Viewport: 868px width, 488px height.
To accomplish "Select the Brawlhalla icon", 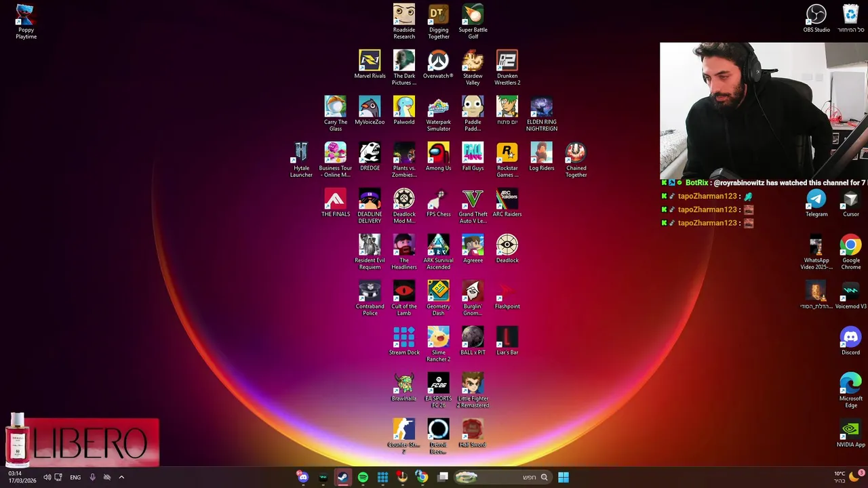I will click(404, 387).
